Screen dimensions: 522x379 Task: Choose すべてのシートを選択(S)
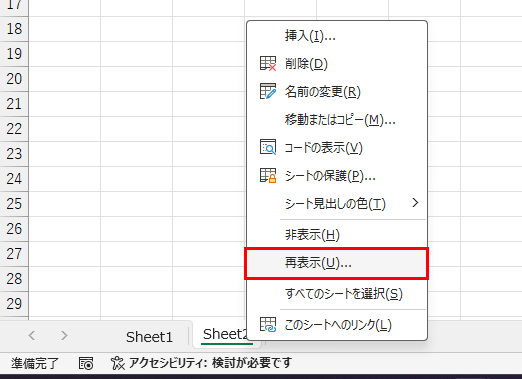click(x=337, y=294)
